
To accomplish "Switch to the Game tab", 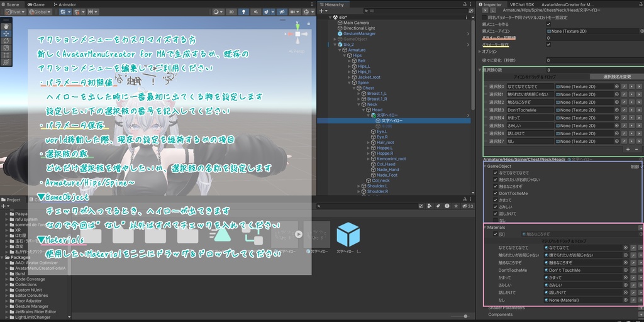I will coord(36,4).
